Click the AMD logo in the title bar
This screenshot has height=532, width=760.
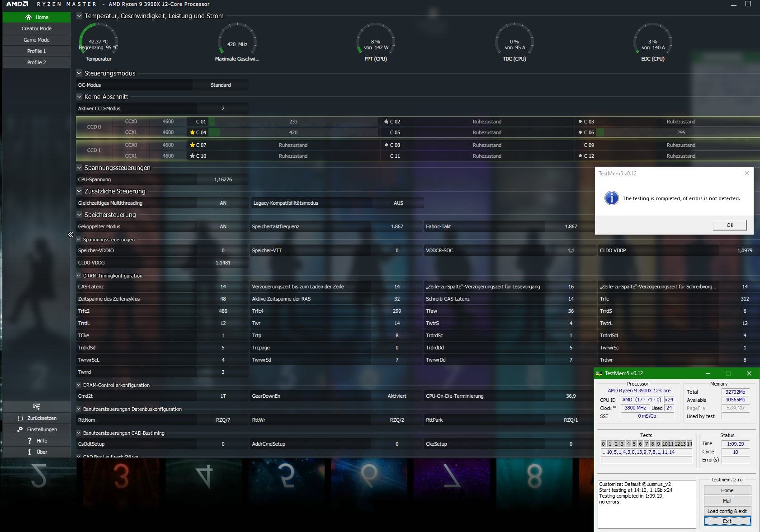pyautogui.click(x=17, y=4)
